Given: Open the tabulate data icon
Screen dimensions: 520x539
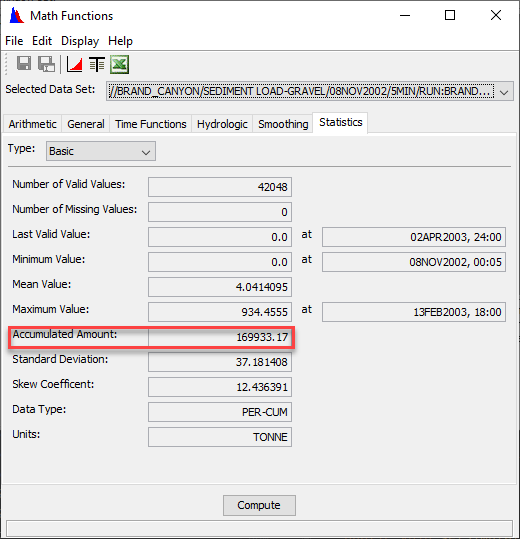Looking at the screenshot, I should pos(97,64).
